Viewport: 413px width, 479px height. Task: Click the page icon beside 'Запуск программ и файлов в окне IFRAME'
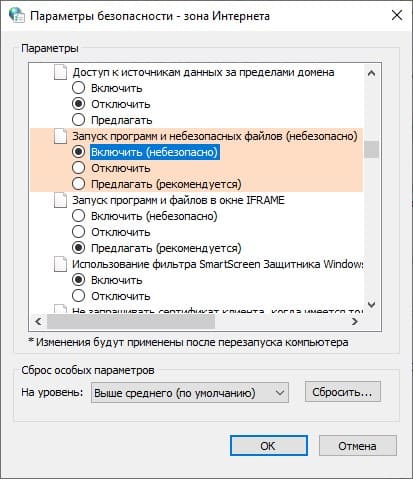pyautogui.click(x=60, y=200)
